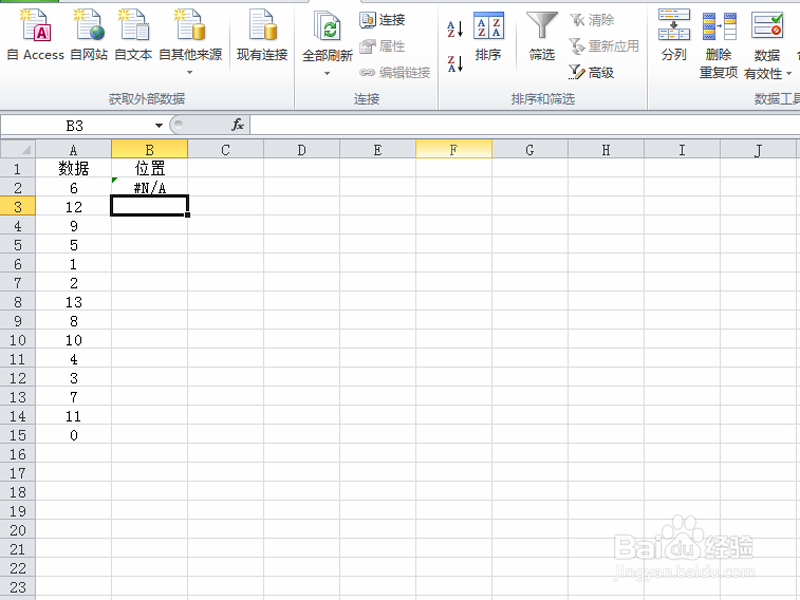Screen dimensions: 800x600
Task: Click cell A10 with value 10
Action: [73, 340]
